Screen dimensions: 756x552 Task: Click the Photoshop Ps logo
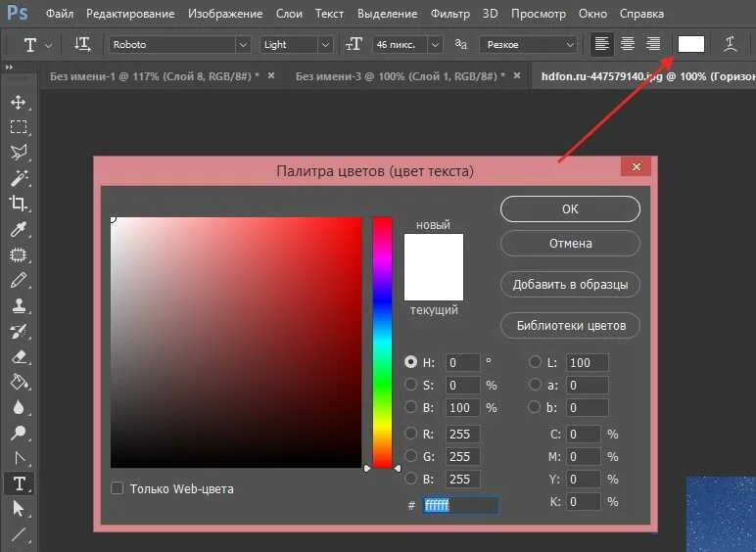(x=18, y=13)
